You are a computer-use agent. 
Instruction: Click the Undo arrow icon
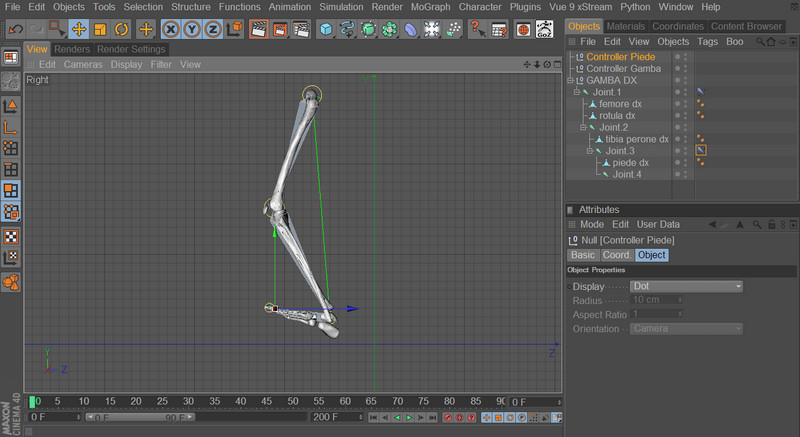14,29
